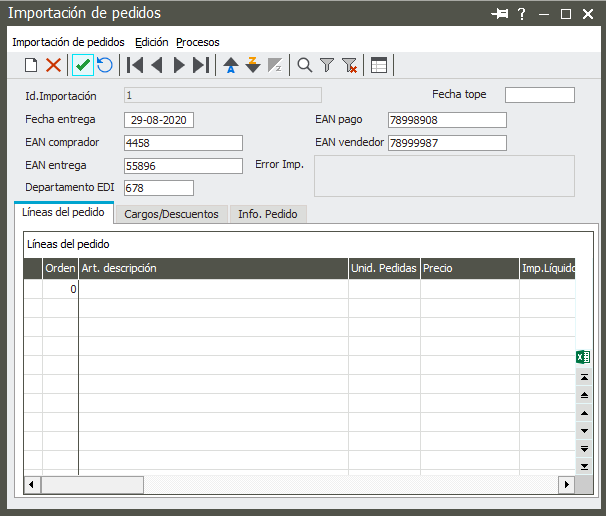Viewport: 606px width, 516px height.
Task: Open search with the magnifying glass icon
Action: pos(305,65)
